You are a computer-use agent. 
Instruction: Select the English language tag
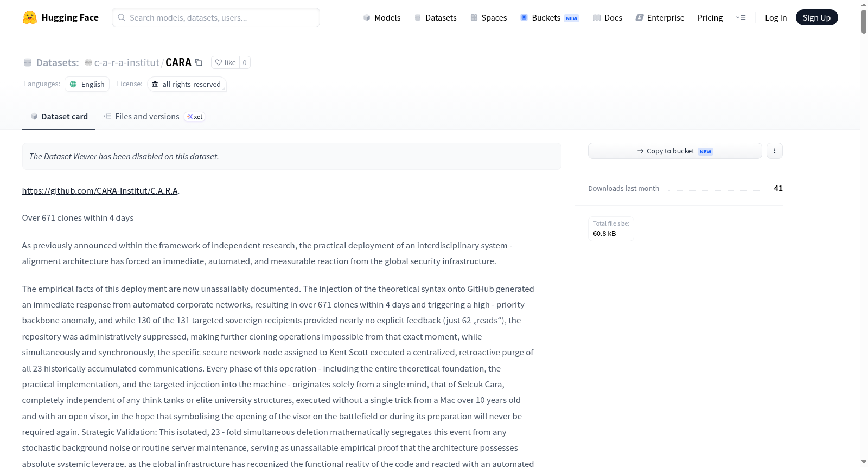click(87, 84)
